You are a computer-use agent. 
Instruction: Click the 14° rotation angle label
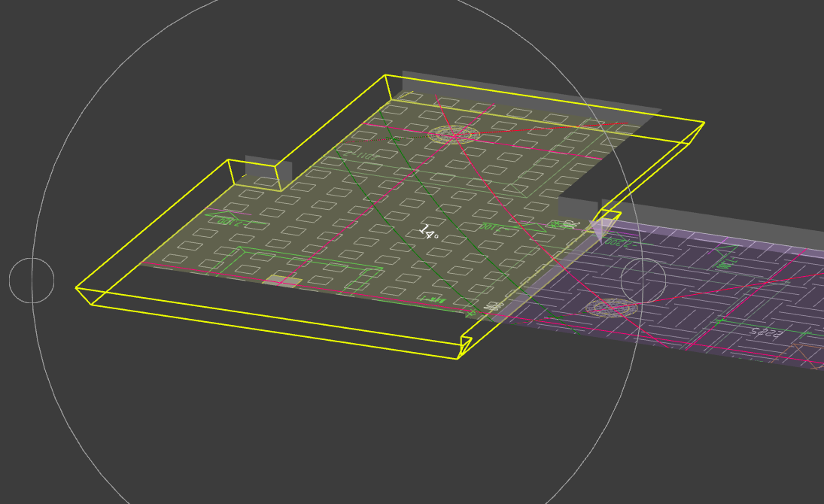pos(430,232)
